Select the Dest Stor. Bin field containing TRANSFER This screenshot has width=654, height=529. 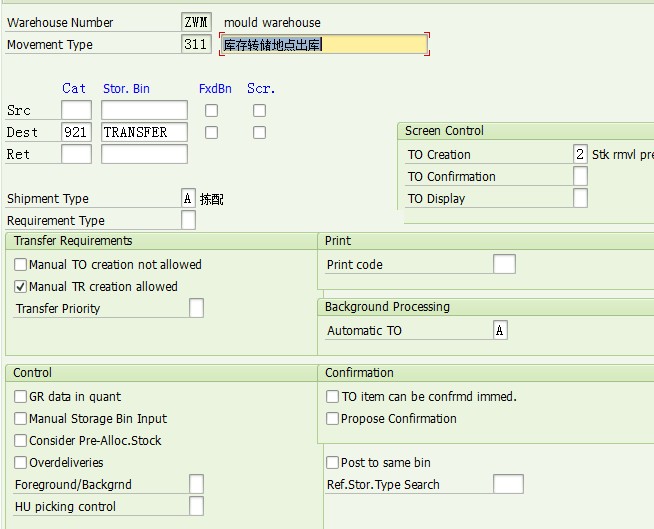[144, 132]
